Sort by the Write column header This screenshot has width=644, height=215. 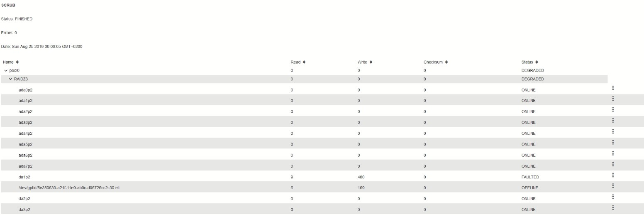[365, 62]
